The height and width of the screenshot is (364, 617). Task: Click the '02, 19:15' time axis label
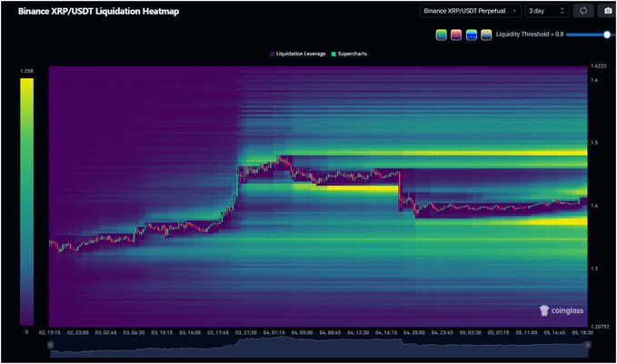coord(50,332)
